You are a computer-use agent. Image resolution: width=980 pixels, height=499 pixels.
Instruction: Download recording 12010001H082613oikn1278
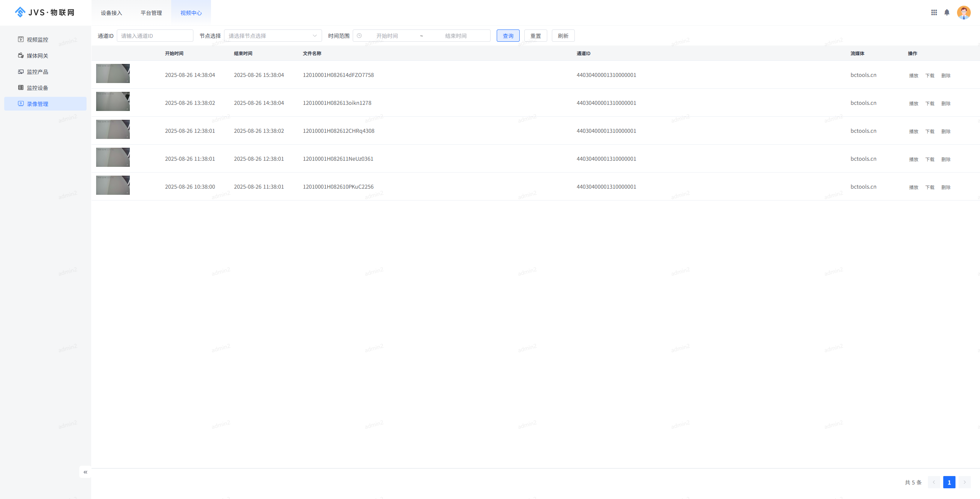pos(929,103)
